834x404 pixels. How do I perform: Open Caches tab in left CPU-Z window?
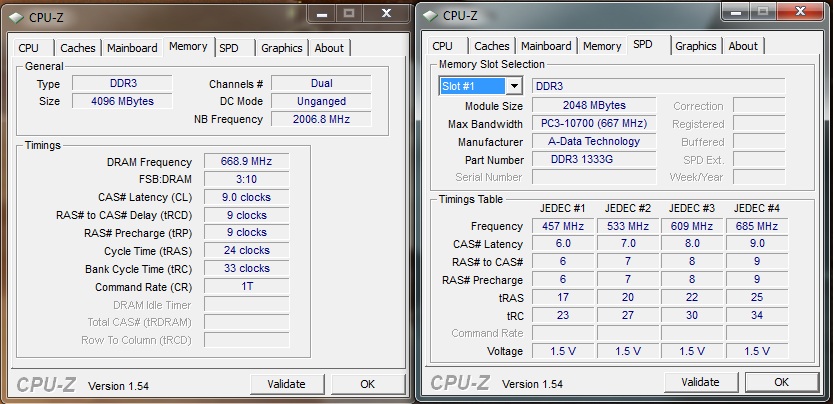click(x=78, y=48)
